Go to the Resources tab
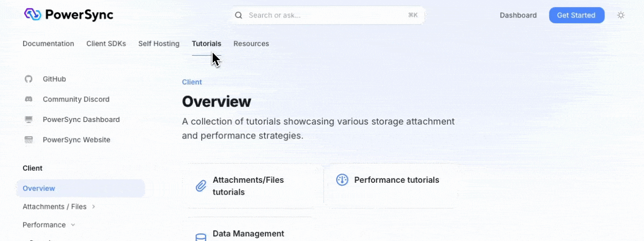The width and height of the screenshot is (644, 241). click(251, 44)
